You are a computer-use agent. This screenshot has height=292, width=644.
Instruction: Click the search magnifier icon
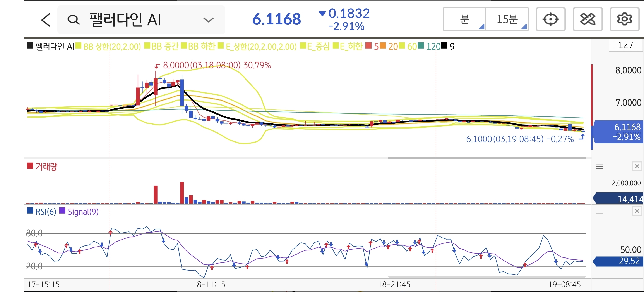[74, 20]
